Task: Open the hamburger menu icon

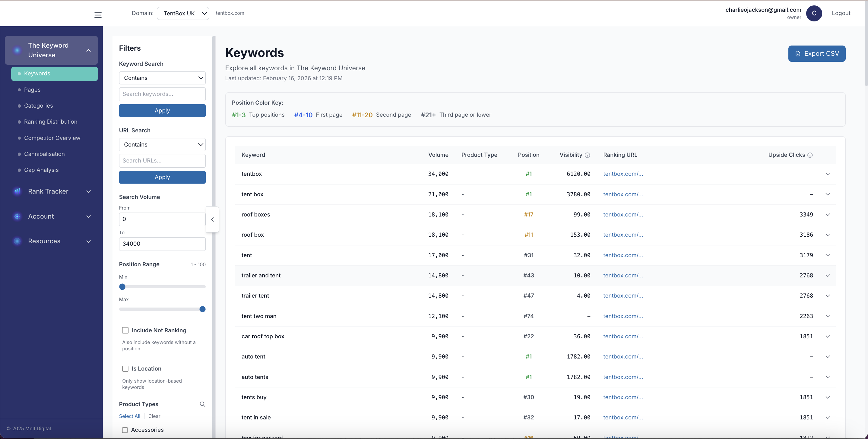Action: 98,15
